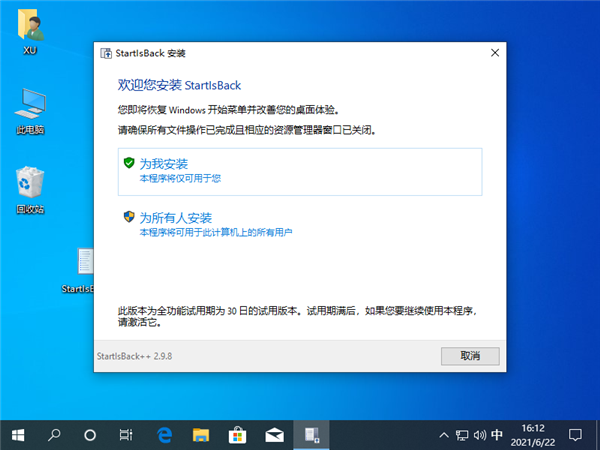The width and height of the screenshot is (600, 450).
Task: Open network status tray icon
Action: 461,435
